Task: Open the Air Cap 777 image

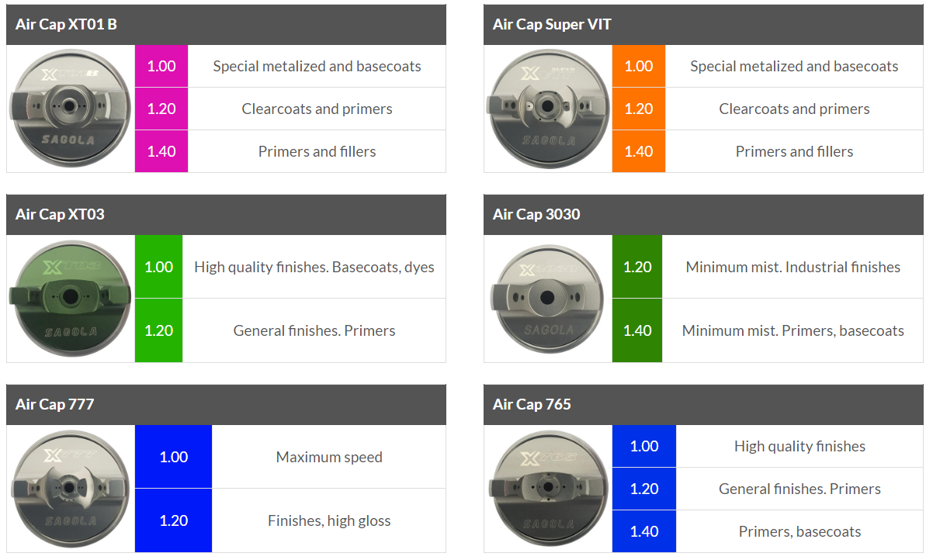Action: 71,489
